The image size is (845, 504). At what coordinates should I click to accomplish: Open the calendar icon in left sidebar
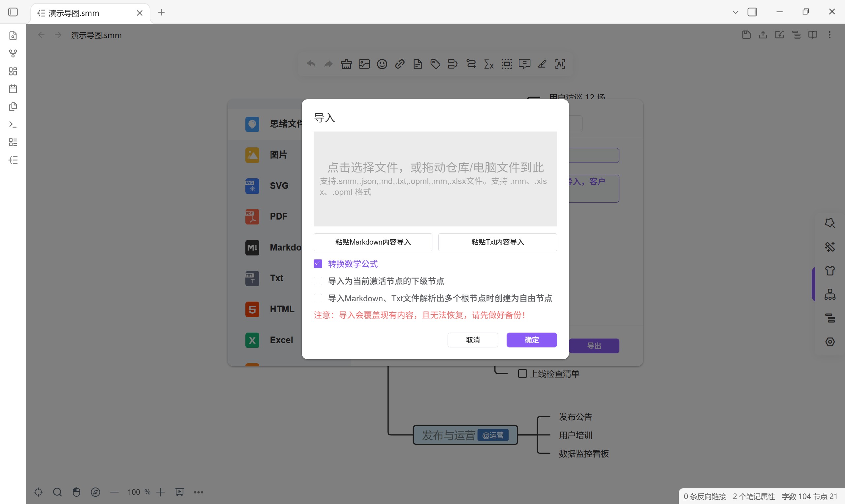[x=13, y=89]
